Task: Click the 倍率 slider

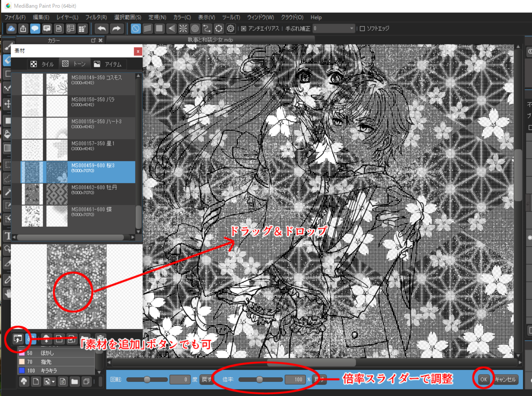Action: 261,379
